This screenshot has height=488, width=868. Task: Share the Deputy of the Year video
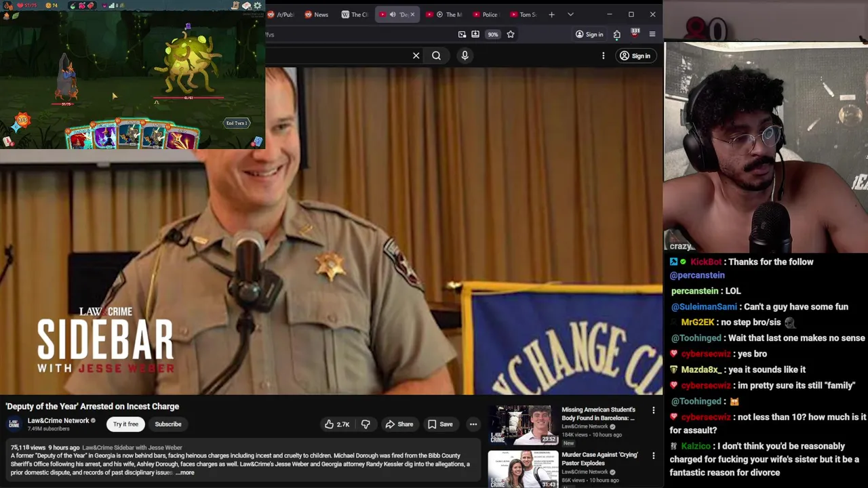pyautogui.click(x=399, y=424)
